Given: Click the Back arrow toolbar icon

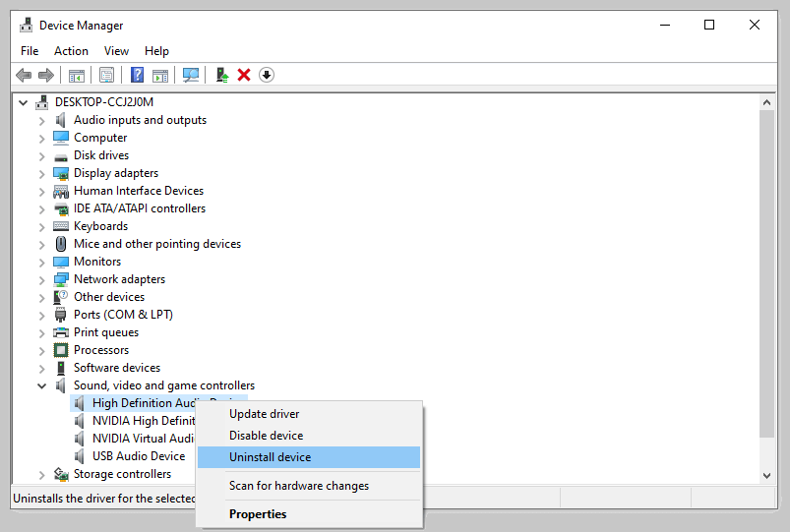Looking at the screenshot, I should pyautogui.click(x=24, y=75).
